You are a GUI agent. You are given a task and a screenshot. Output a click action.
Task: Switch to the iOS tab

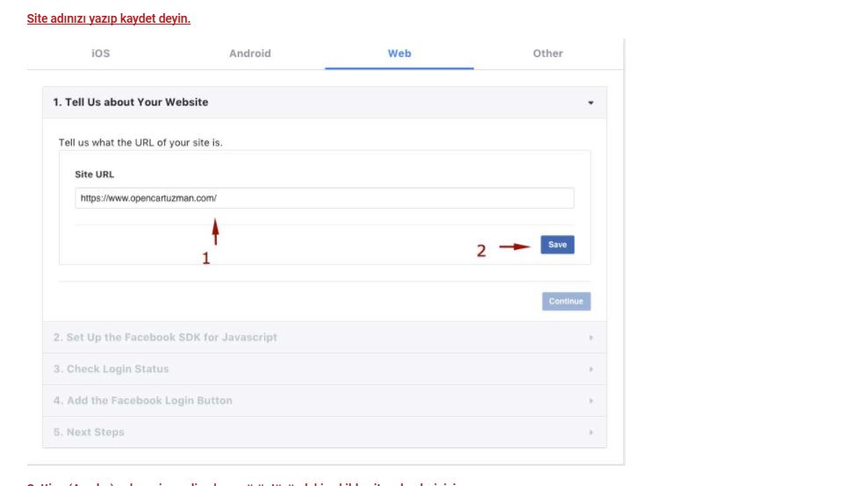pyautogui.click(x=101, y=54)
